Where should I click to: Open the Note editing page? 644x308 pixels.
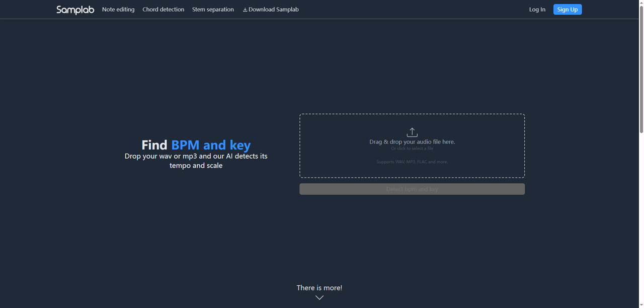(x=118, y=10)
